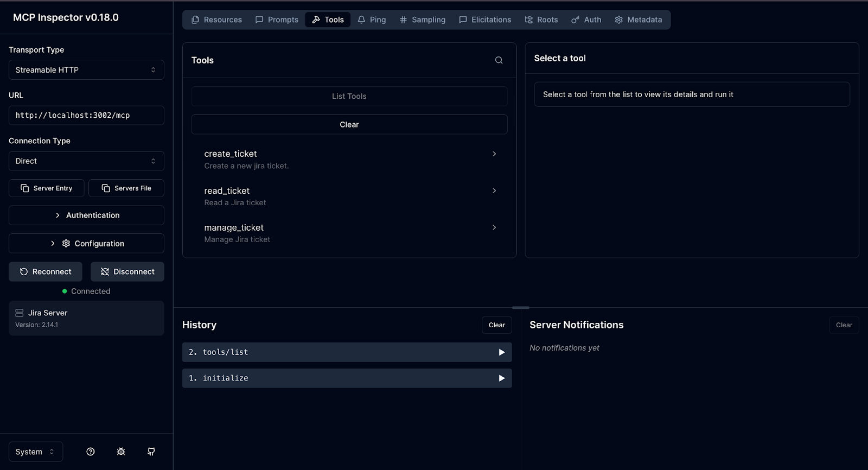Open the GitHub repository icon
The image size is (868, 470).
[x=151, y=452]
